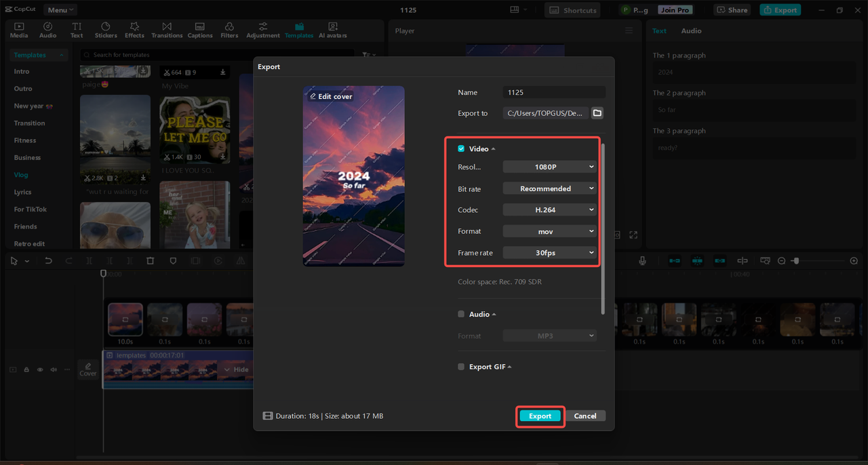This screenshot has width=868, height=465.
Task: Click the playhead marker at 00:00
Action: tap(103, 274)
